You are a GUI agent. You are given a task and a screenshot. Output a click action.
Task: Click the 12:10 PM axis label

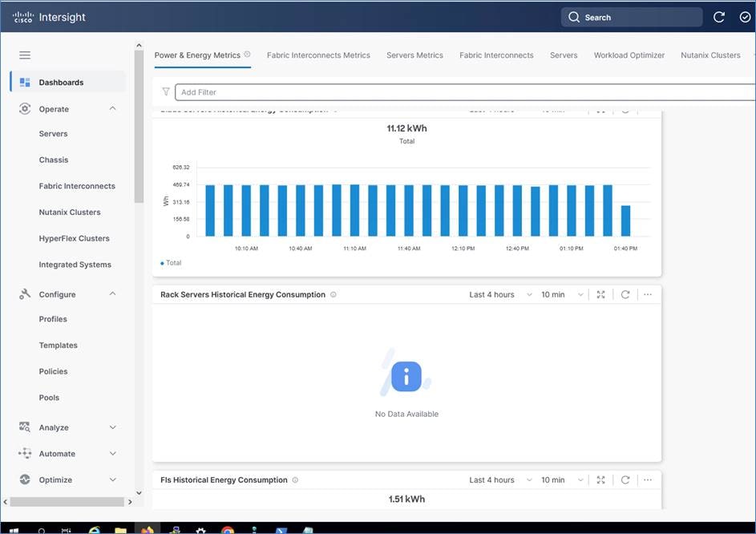[x=463, y=249]
